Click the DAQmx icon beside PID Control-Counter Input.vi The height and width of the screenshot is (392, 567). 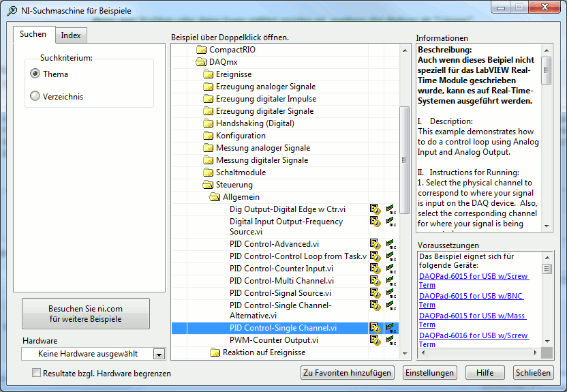pyautogui.click(x=391, y=269)
